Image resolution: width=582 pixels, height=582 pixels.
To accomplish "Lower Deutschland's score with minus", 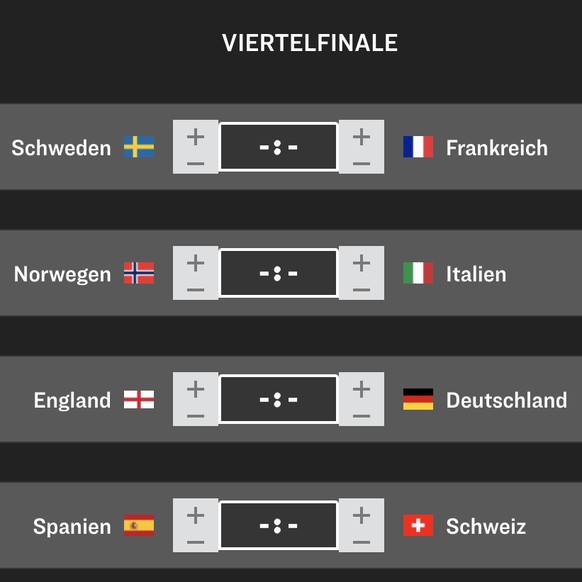I will pos(361,416).
